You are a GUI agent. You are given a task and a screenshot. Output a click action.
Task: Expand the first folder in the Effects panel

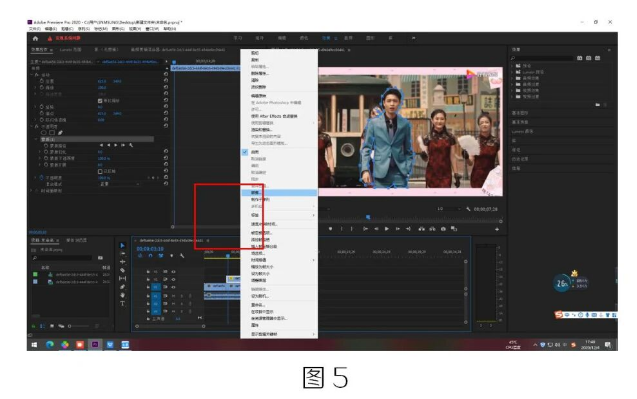pos(513,65)
